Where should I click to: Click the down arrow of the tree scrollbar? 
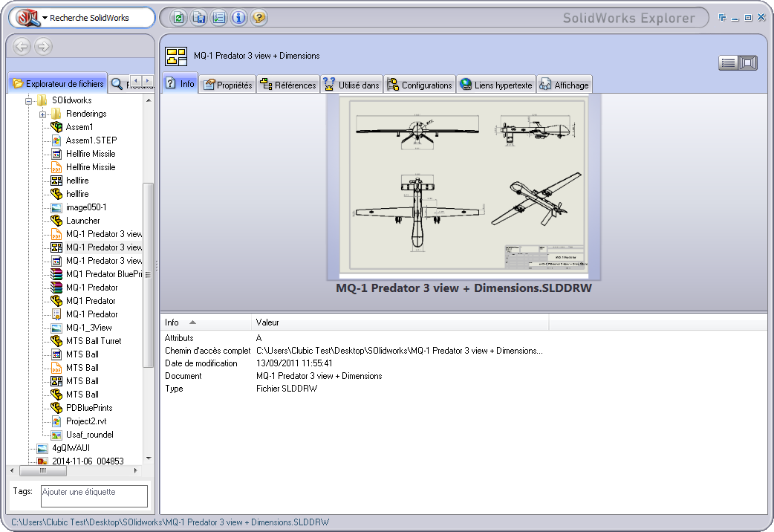pos(149,458)
